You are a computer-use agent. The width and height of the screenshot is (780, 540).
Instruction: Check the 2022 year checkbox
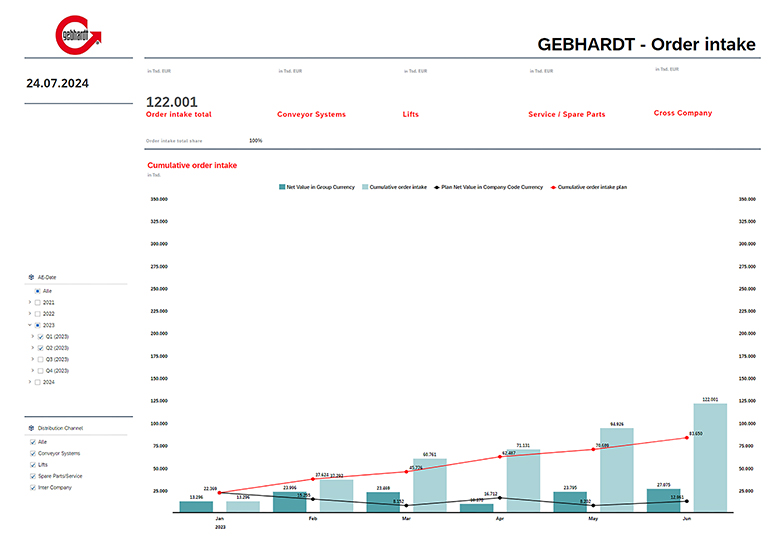coord(37,314)
